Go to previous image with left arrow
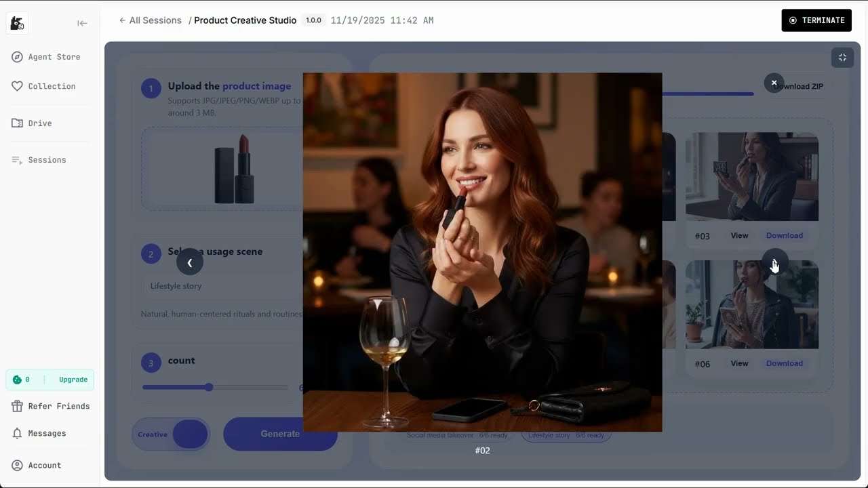The width and height of the screenshot is (868, 488). (190, 262)
